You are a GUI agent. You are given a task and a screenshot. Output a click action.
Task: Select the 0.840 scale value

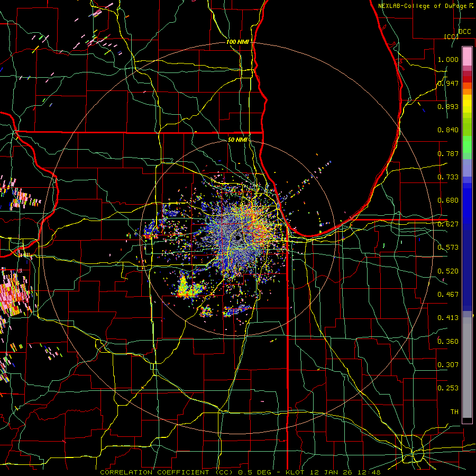tap(448, 130)
